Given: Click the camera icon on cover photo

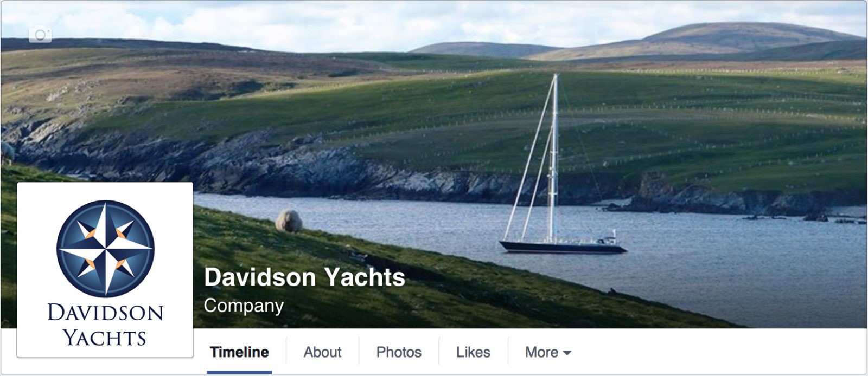Looking at the screenshot, I should [40, 35].
